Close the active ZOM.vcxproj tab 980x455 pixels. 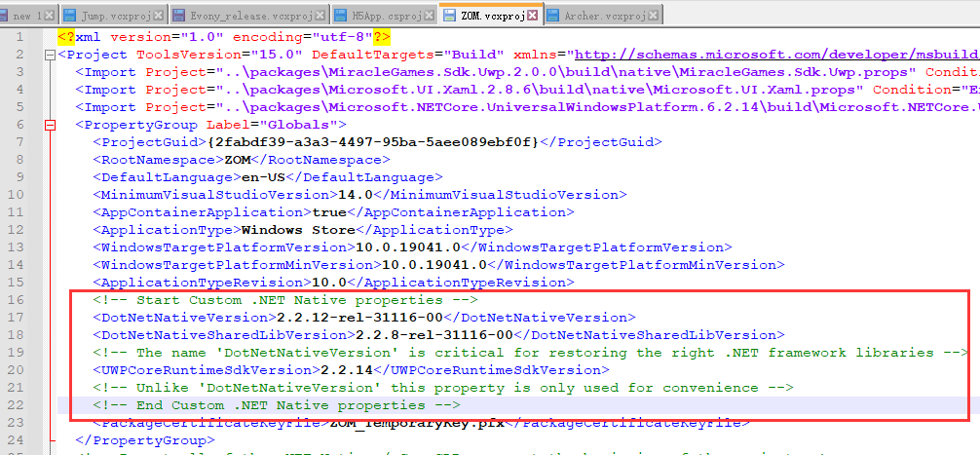pyautogui.click(x=532, y=15)
